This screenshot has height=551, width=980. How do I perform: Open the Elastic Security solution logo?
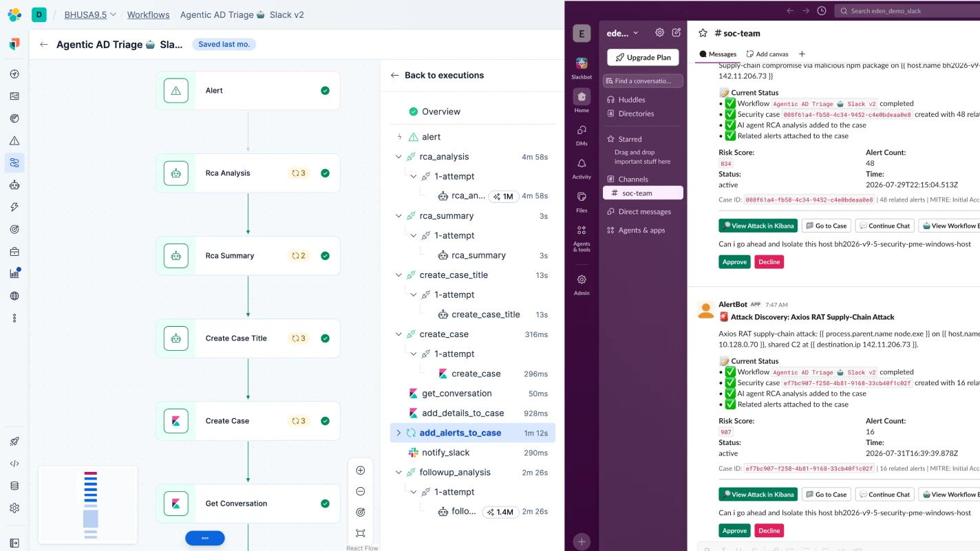[x=14, y=44]
